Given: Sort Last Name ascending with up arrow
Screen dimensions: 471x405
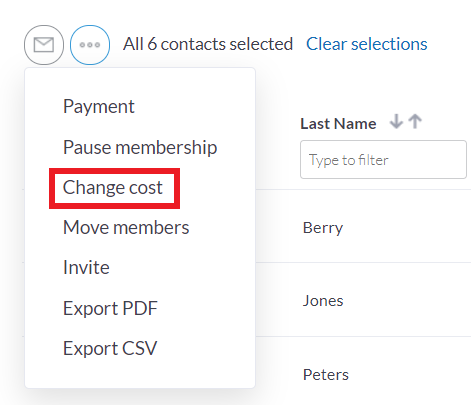Looking at the screenshot, I should pos(415,121).
